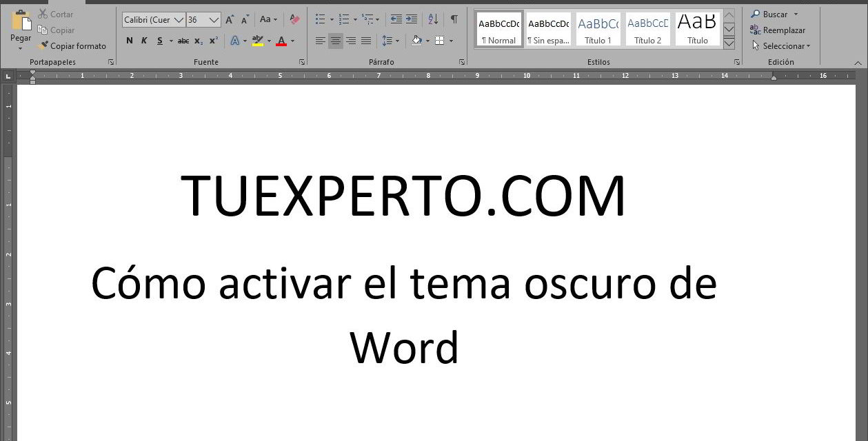Click the clear formatting eraser icon

295,19
